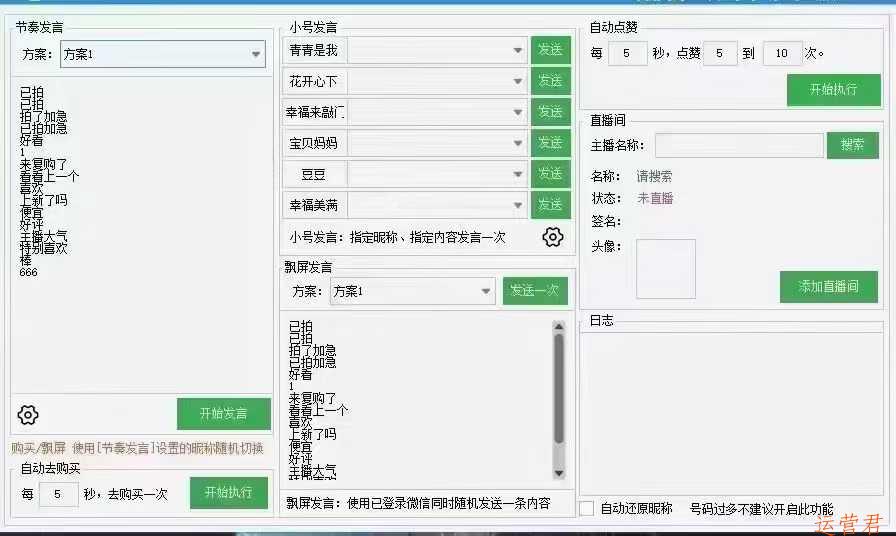Select '特别喜欢' in 节奏发言 list
This screenshot has height=536, width=896.
coord(43,248)
